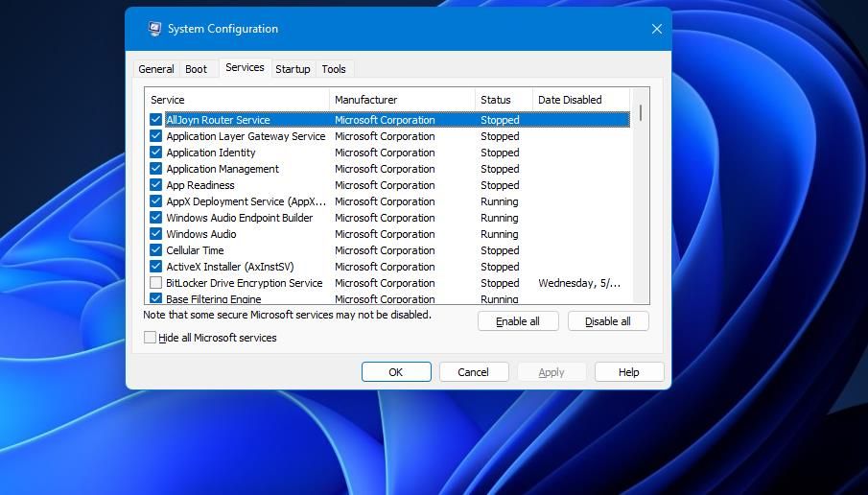Viewport: 868px width, 495px height.
Task: Open the General tab
Action: pyautogui.click(x=156, y=69)
